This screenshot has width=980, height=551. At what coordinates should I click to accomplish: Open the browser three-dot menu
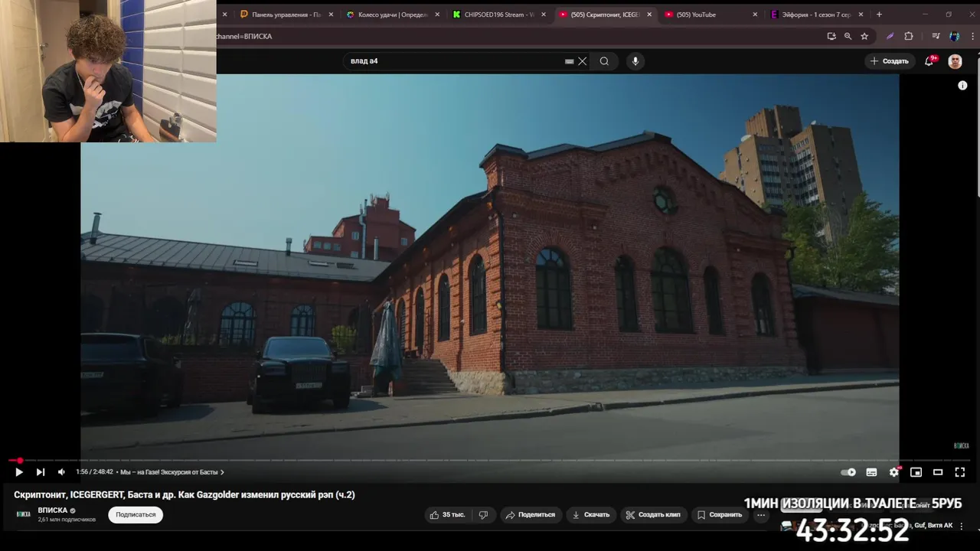coord(971,36)
